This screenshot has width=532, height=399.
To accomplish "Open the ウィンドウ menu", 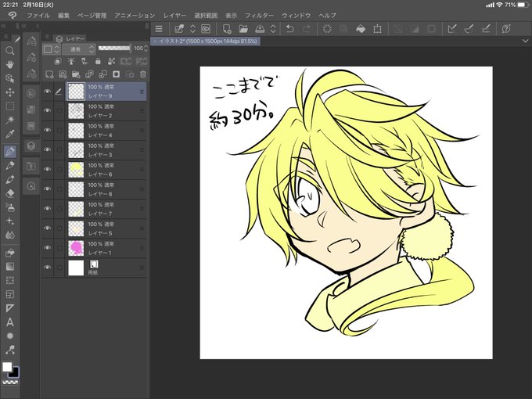I will pos(296,16).
